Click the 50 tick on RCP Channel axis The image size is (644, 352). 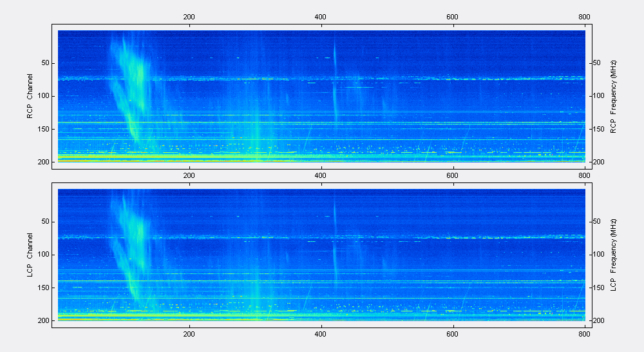tap(45, 63)
